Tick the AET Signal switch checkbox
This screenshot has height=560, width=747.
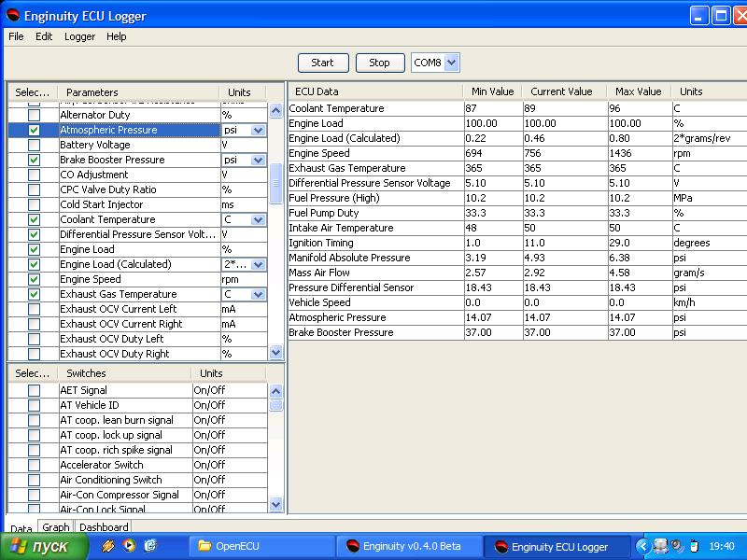(35, 390)
